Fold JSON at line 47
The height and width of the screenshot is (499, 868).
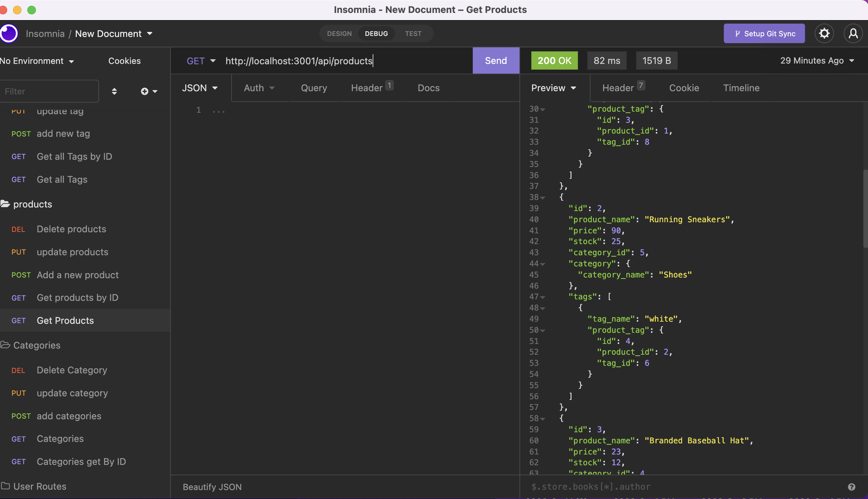543,297
